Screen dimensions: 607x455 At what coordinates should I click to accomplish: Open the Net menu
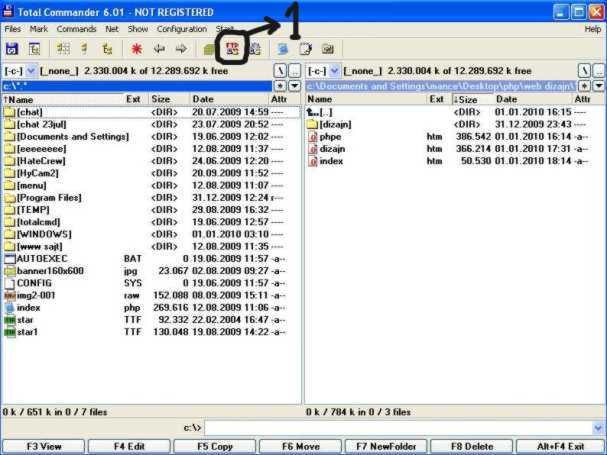coord(112,29)
